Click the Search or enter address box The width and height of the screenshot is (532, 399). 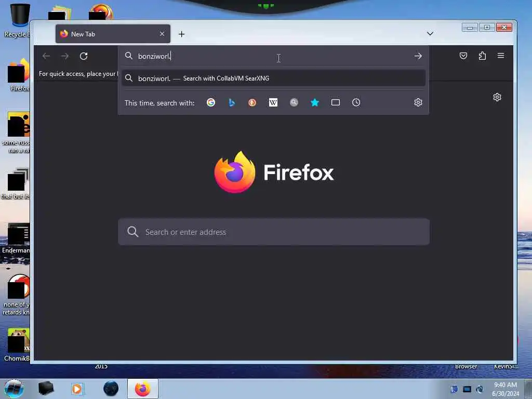(274, 232)
